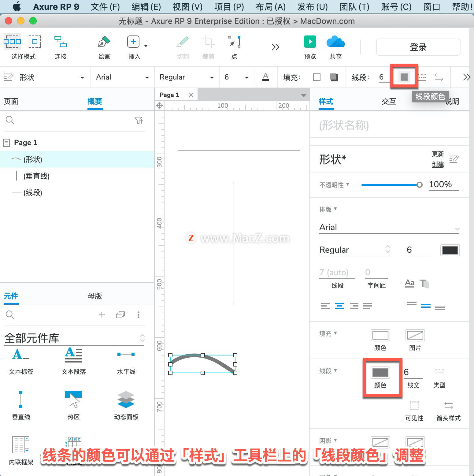
Task: Pick the 热区 hot spot widget
Action: tap(73, 405)
